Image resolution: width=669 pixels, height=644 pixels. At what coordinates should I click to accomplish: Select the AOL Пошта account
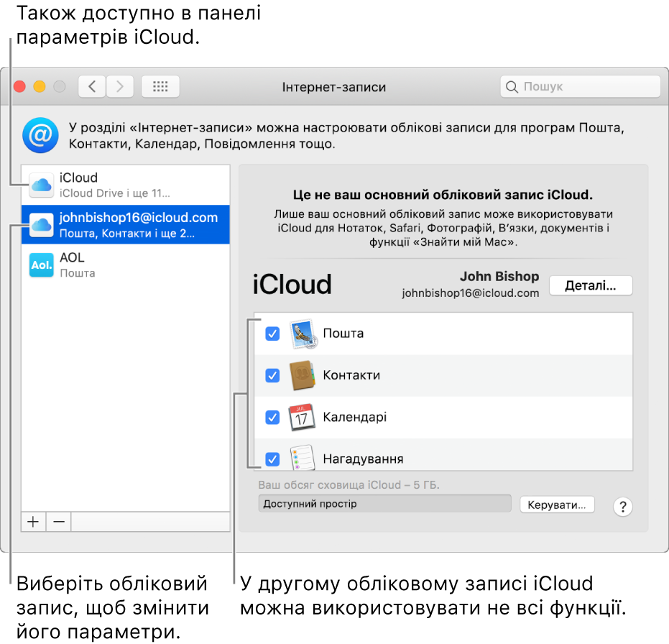click(x=126, y=264)
